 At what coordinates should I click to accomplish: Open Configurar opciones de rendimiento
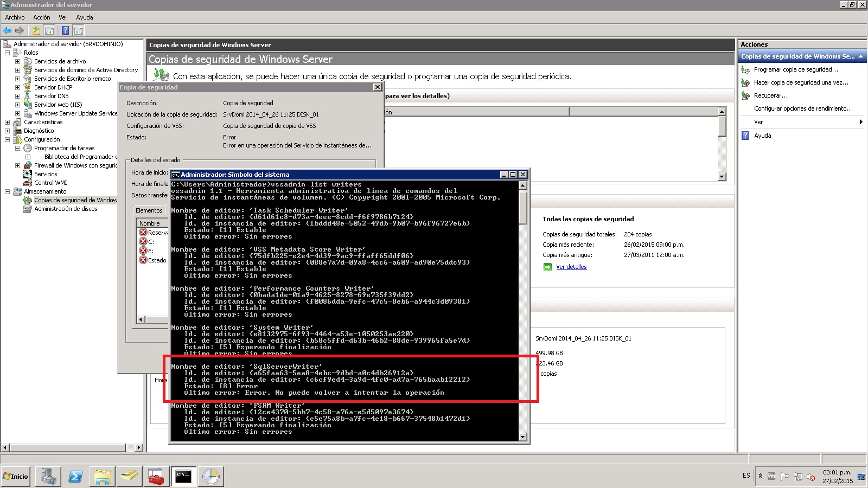803,108
